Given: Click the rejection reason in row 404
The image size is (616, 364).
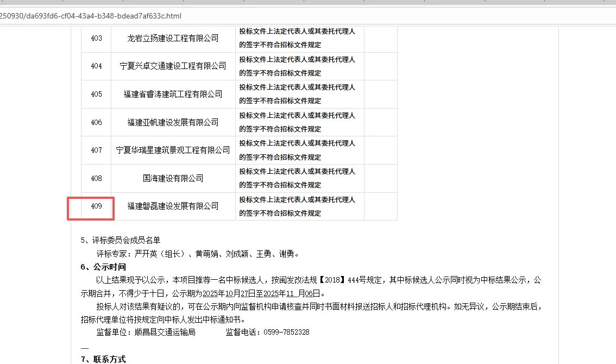Looking at the screenshot, I should [x=297, y=66].
